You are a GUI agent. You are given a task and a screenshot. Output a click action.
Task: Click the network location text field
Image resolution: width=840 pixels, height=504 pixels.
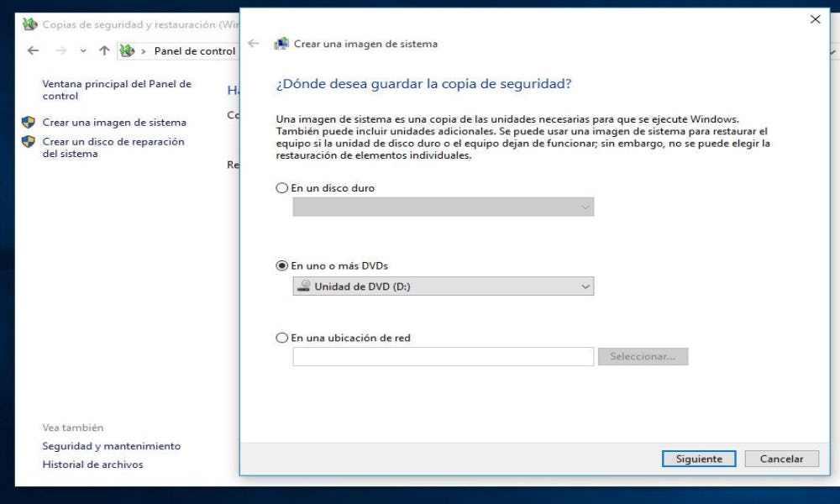point(443,357)
